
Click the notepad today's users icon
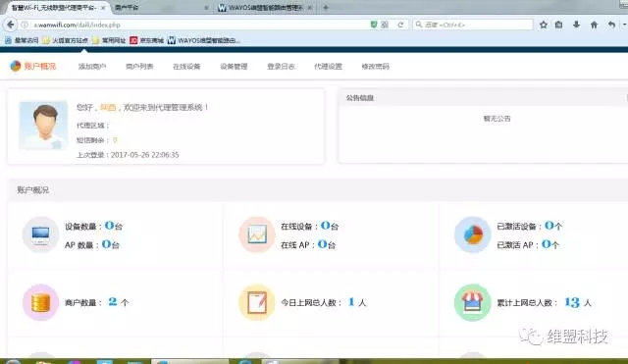click(257, 302)
